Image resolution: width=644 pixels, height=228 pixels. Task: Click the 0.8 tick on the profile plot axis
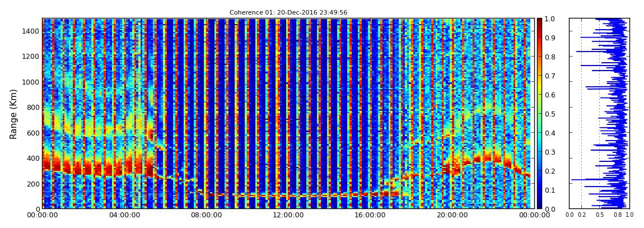point(618,215)
